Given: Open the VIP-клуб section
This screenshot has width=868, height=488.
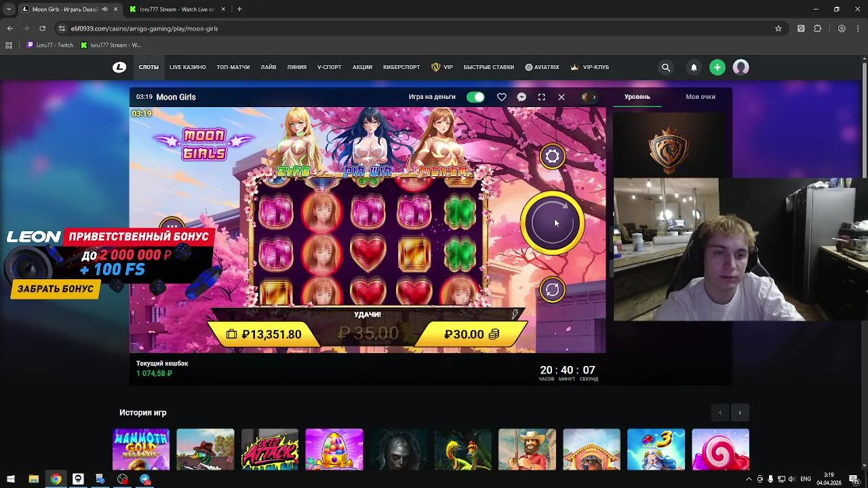Looking at the screenshot, I should point(590,67).
